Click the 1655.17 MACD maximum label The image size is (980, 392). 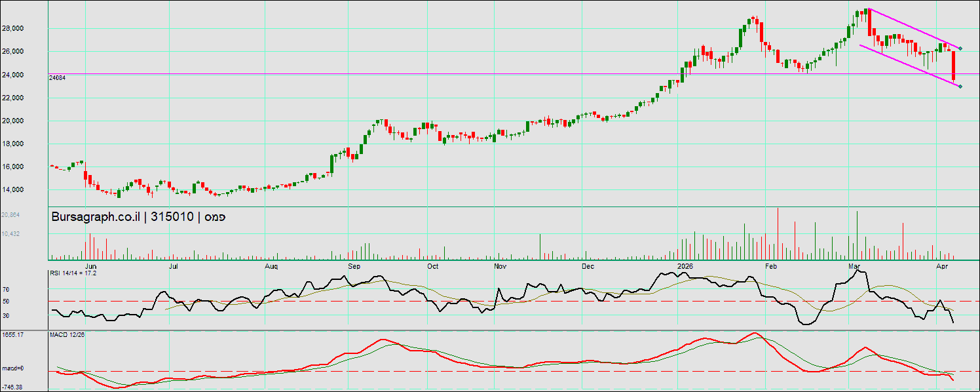(12, 335)
